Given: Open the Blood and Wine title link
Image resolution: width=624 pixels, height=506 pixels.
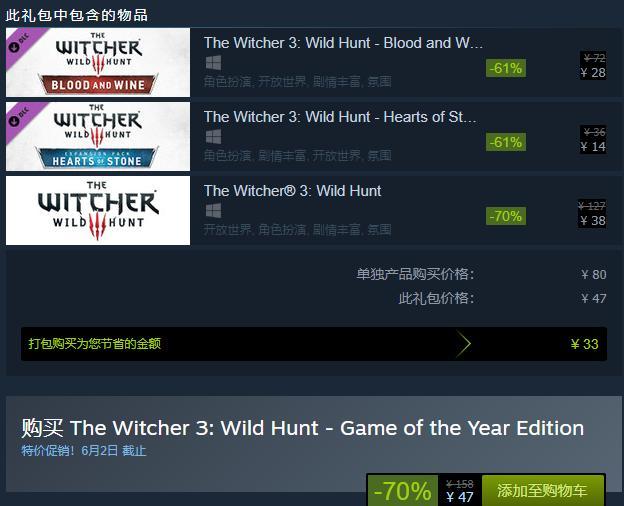Looking at the screenshot, I should click(x=343, y=43).
